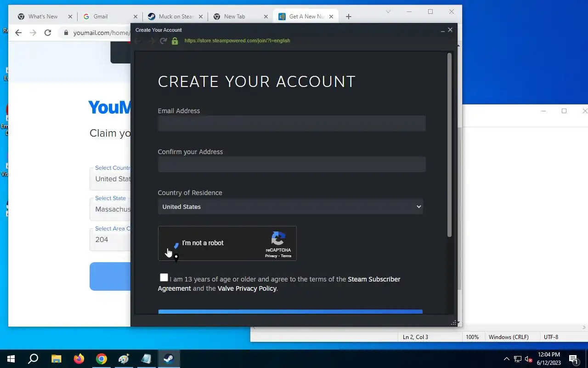
Task: Open the notification center icon
Action: (x=573, y=359)
